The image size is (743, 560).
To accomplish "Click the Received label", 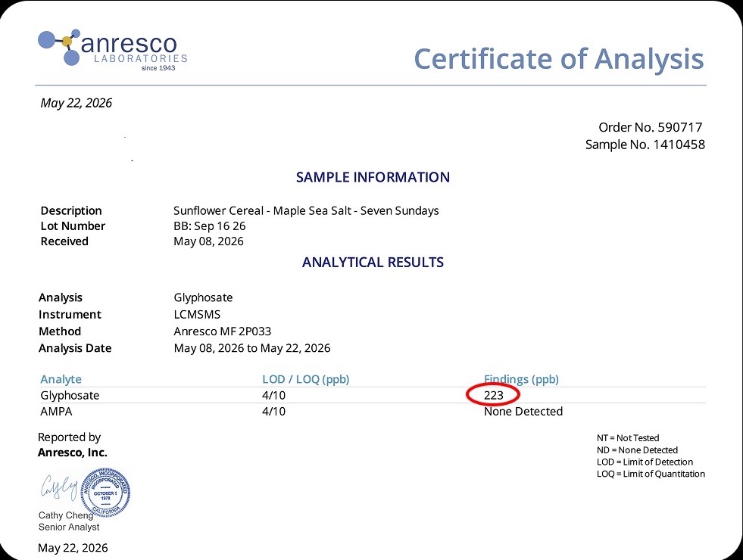I will click(64, 241).
